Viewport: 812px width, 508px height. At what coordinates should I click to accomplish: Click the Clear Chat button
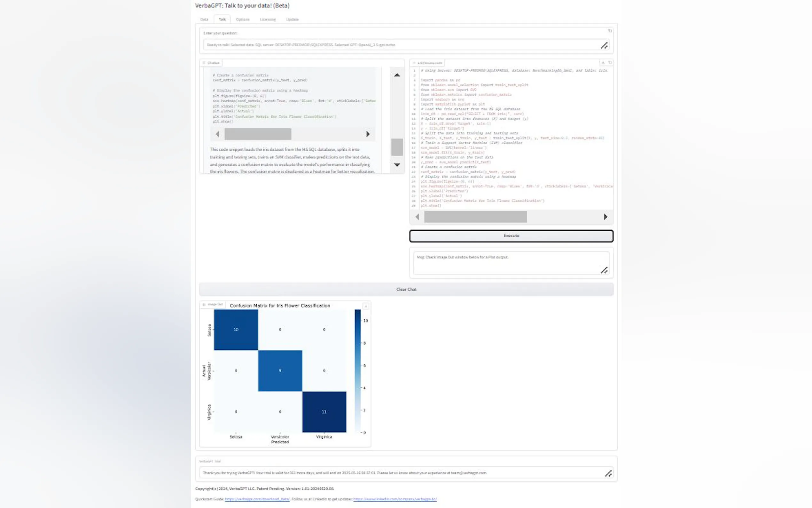[406, 289]
